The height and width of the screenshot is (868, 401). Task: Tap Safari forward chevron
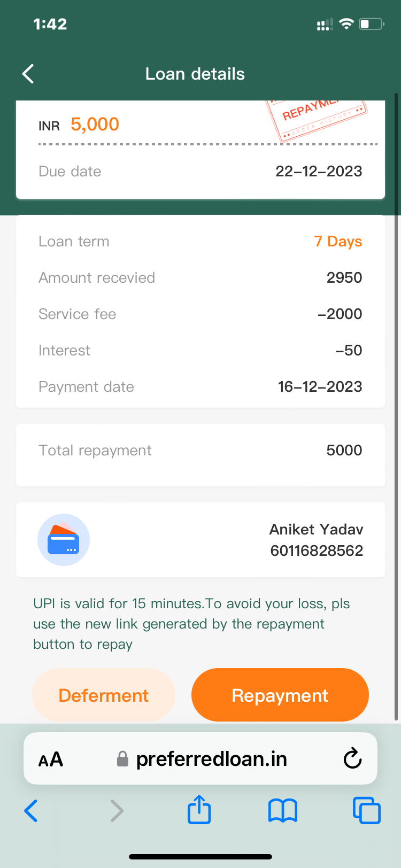click(x=117, y=811)
